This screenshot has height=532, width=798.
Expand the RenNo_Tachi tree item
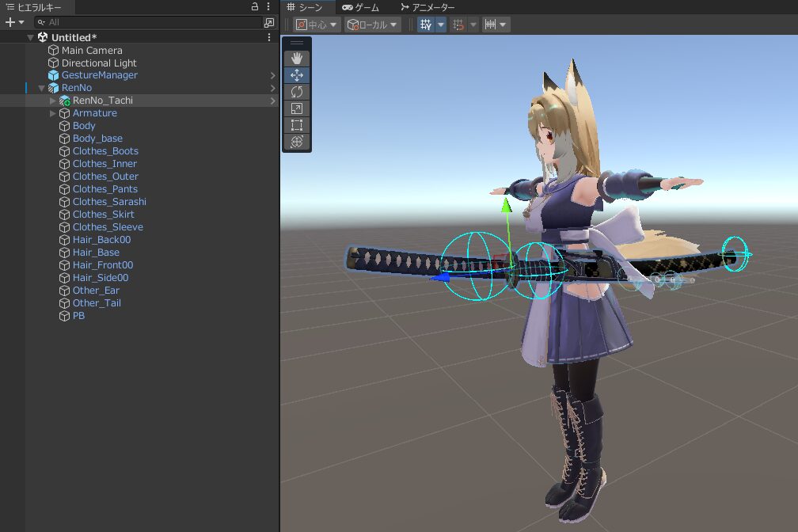point(53,101)
